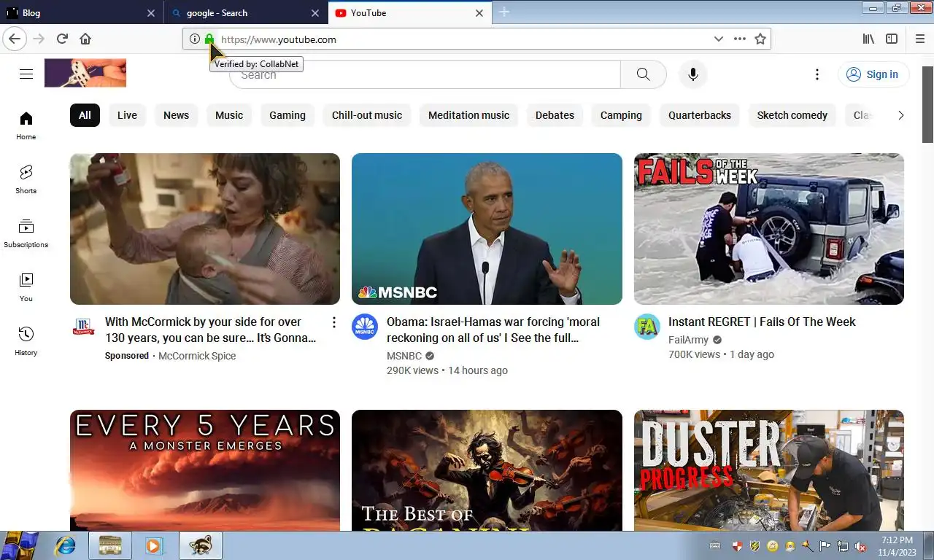Viewport: 934px width, 560px height.
Task: Open Shorts in the sidebar
Action: point(26,179)
